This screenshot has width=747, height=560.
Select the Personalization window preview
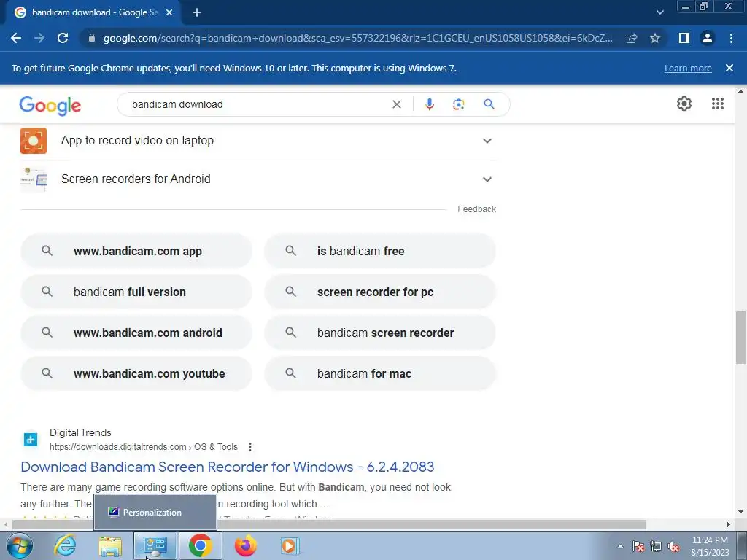click(155, 513)
